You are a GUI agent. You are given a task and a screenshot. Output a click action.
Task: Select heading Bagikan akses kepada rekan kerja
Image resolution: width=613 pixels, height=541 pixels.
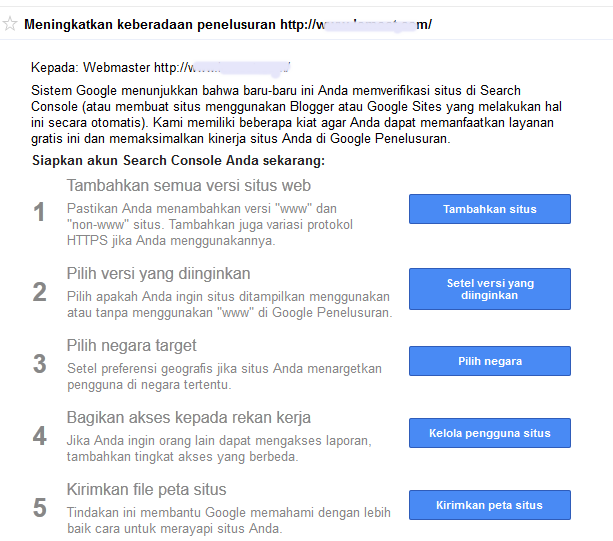(188, 417)
